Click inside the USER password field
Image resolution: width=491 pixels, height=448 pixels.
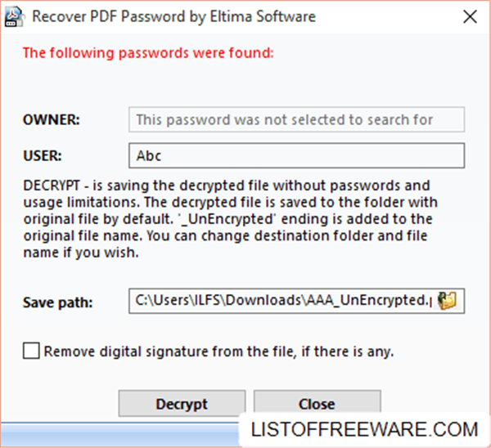point(296,155)
